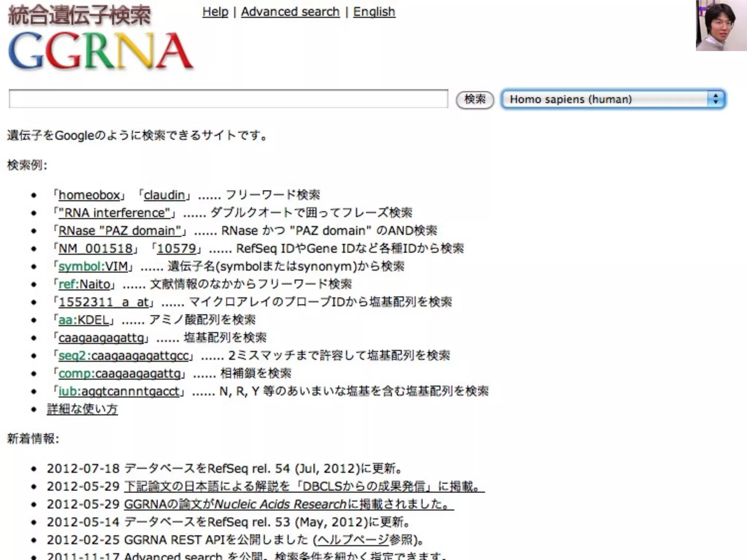Open the Help link
Screen dimensions: 747x560
pyautogui.click(x=215, y=12)
